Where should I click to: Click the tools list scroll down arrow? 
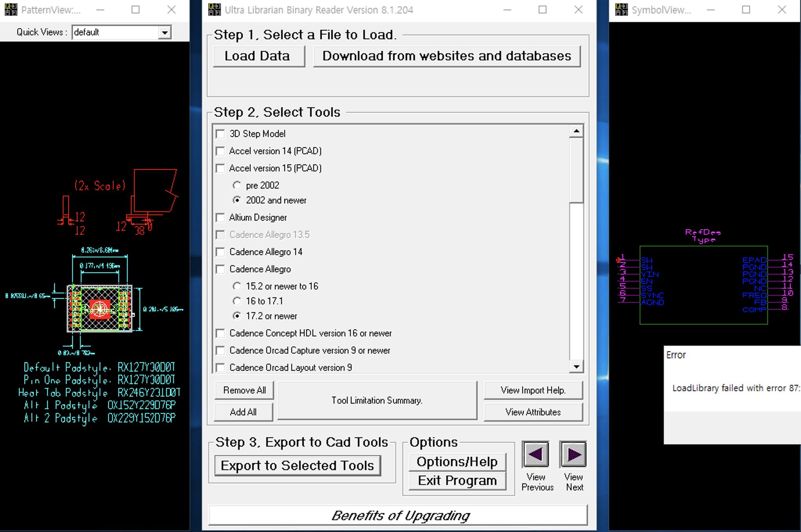click(576, 367)
